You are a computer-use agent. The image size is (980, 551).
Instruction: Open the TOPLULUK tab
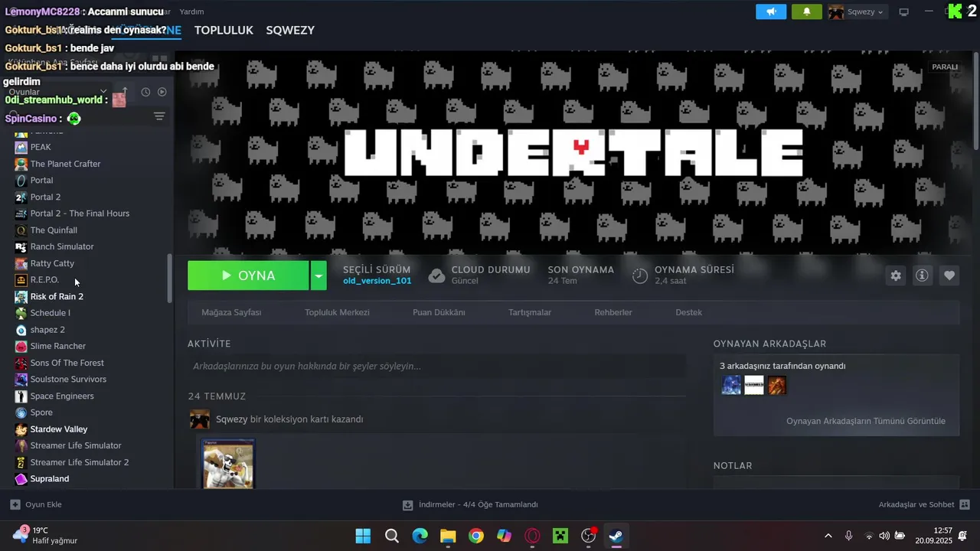224,31
